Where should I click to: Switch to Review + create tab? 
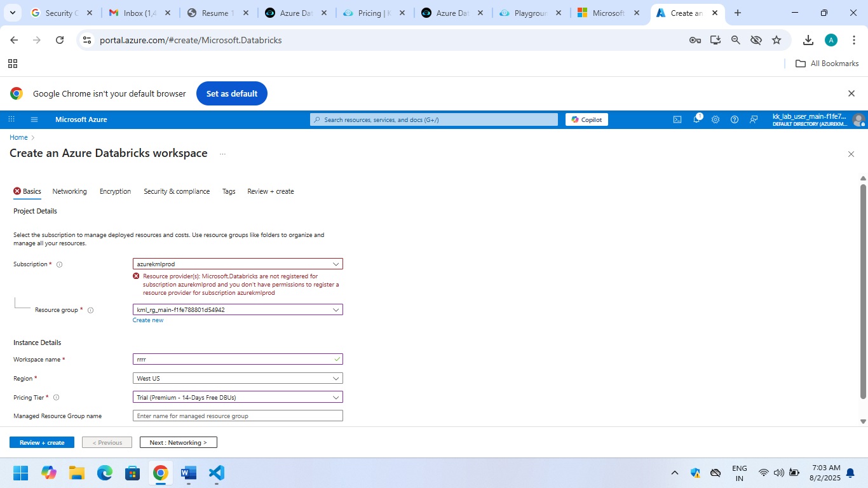click(271, 191)
